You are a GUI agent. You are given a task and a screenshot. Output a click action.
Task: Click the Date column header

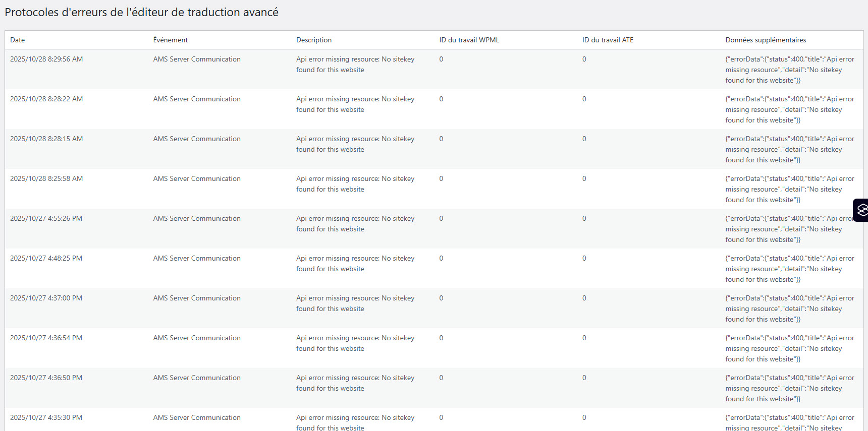coord(18,40)
